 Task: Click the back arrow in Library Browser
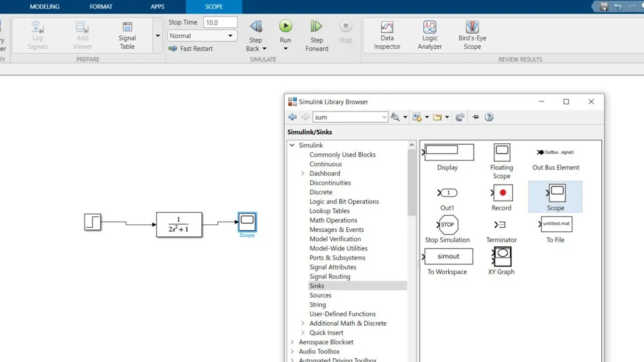click(x=292, y=117)
